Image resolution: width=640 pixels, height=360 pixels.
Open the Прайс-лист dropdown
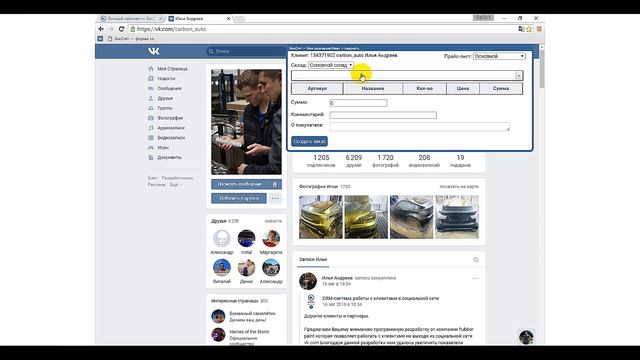click(x=499, y=56)
